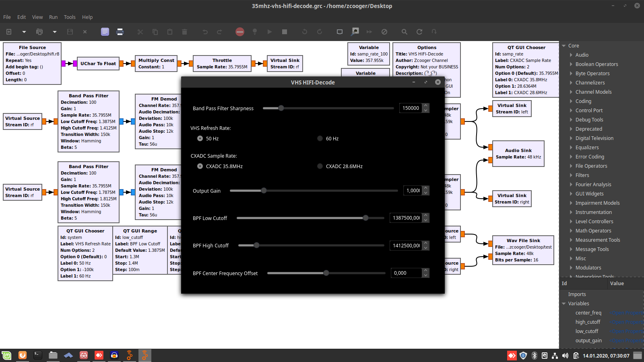
Task: Click the BPF Center Frequency Offset input field
Action: (x=407, y=273)
